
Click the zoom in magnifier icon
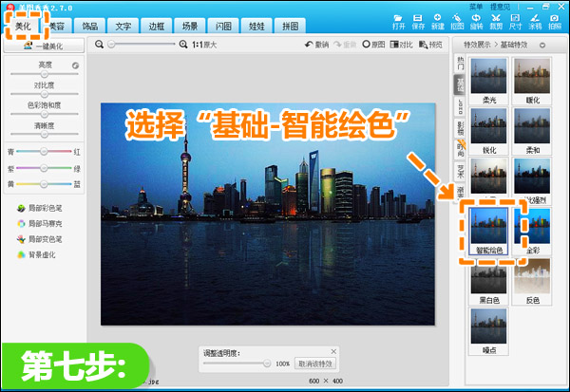(183, 45)
